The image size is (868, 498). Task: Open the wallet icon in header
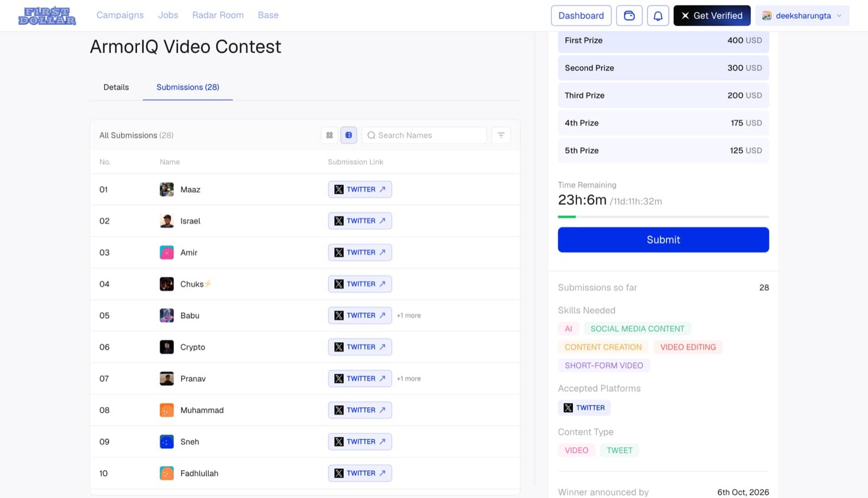tap(629, 16)
